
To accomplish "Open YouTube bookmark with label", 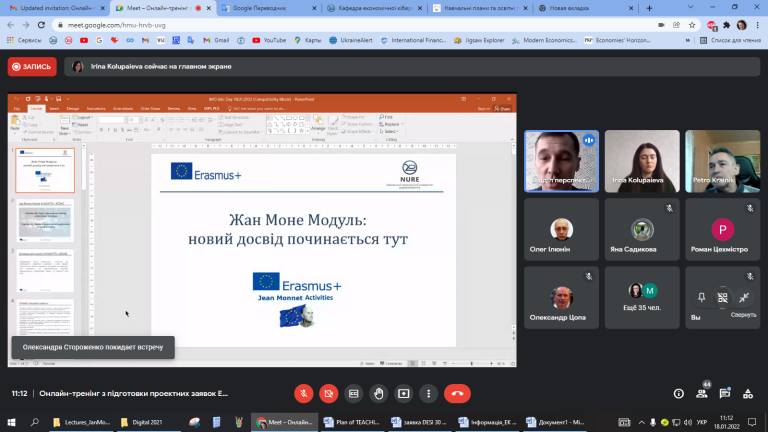I will click(269, 40).
